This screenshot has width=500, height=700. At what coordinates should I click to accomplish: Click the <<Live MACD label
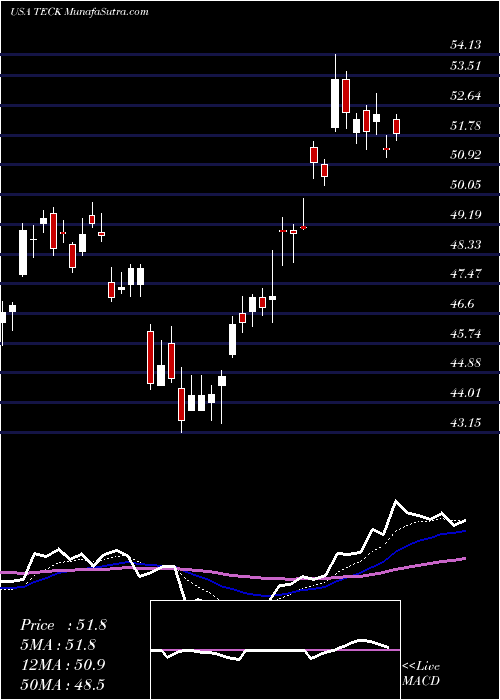pyautogui.click(x=421, y=674)
